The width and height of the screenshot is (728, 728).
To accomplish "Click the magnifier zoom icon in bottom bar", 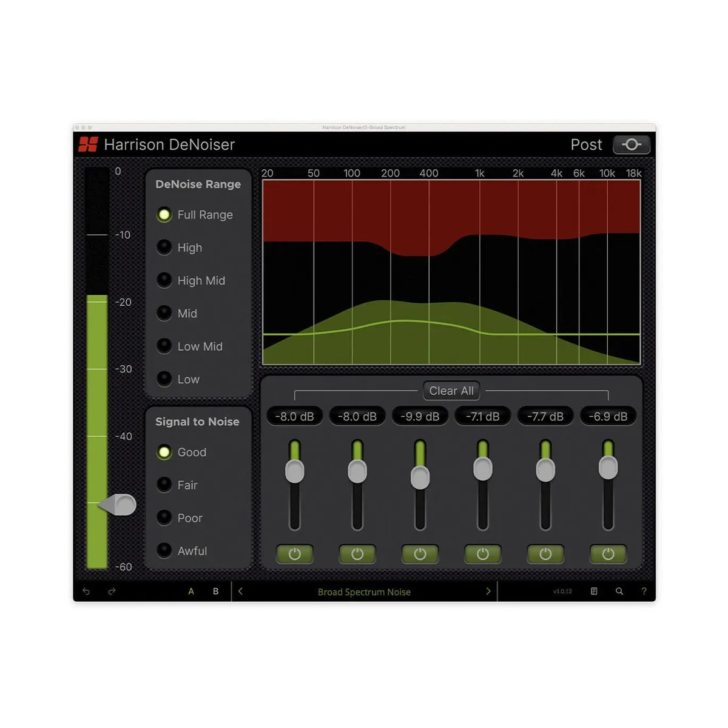I will (619, 591).
